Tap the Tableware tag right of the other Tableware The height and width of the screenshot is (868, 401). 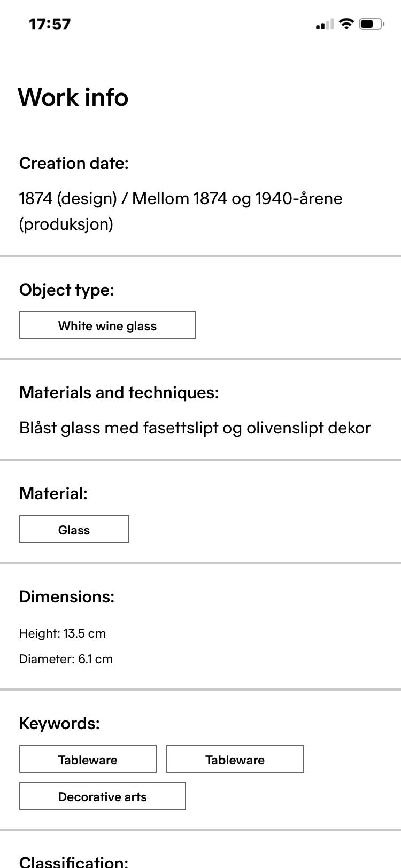[235, 759]
